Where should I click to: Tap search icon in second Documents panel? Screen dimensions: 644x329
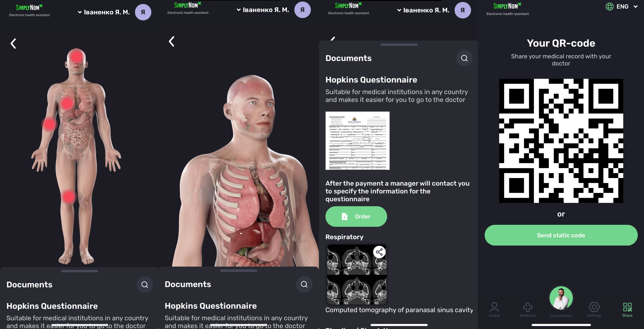304,284
